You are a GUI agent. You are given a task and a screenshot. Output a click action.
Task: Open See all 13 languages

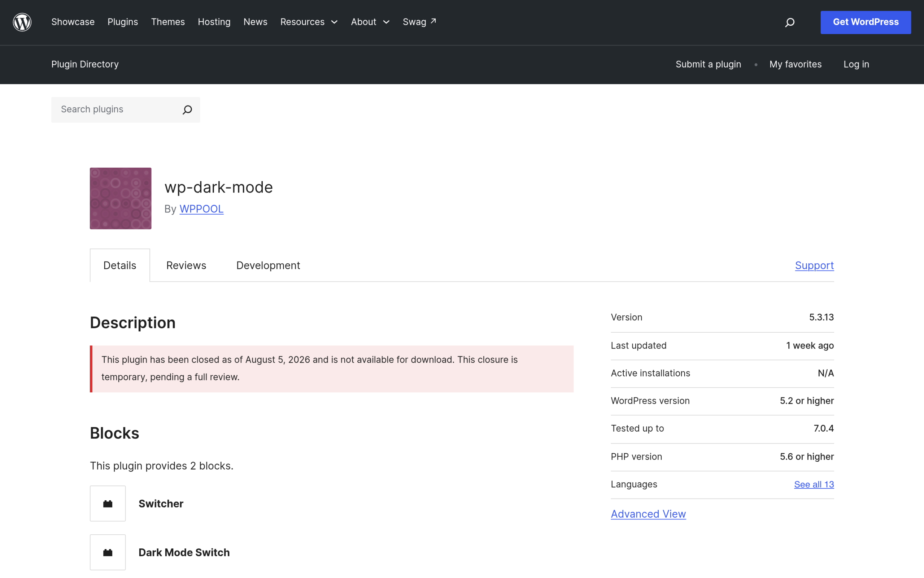click(x=814, y=484)
